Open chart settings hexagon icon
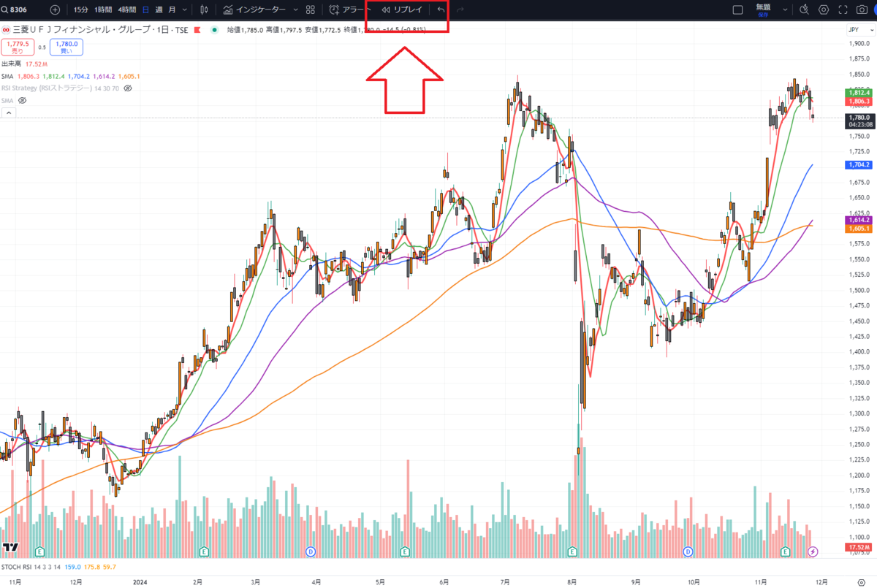The width and height of the screenshot is (877, 588). (x=824, y=9)
